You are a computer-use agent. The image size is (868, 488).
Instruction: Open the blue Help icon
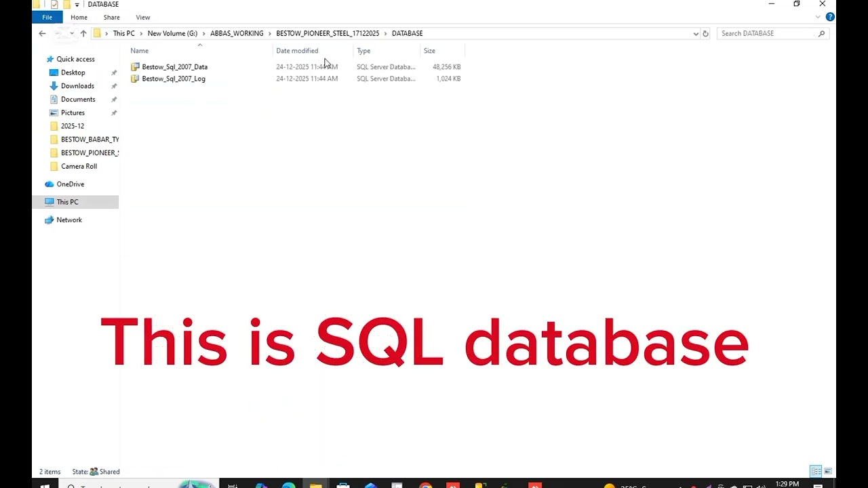pyautogui.click(x=829, y=17)
